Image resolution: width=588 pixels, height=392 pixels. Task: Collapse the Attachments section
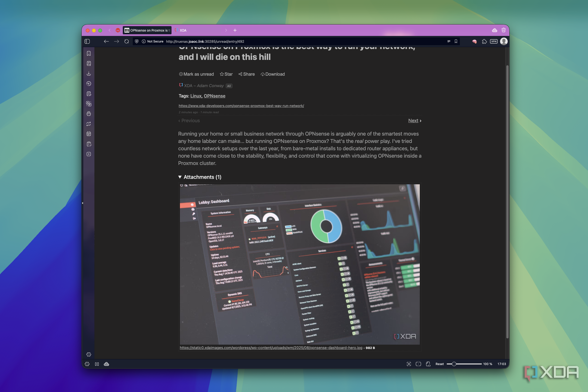(x=200, y=177)
